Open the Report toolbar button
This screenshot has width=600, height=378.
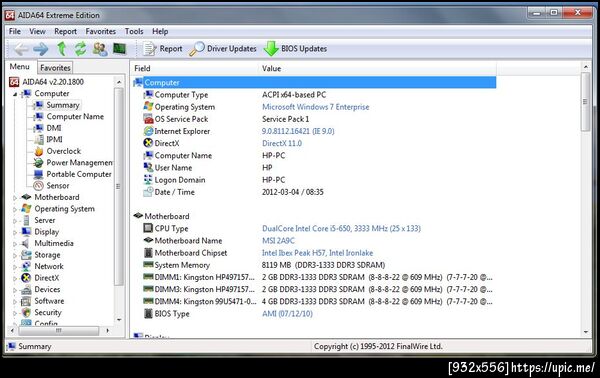coord(163,49)
